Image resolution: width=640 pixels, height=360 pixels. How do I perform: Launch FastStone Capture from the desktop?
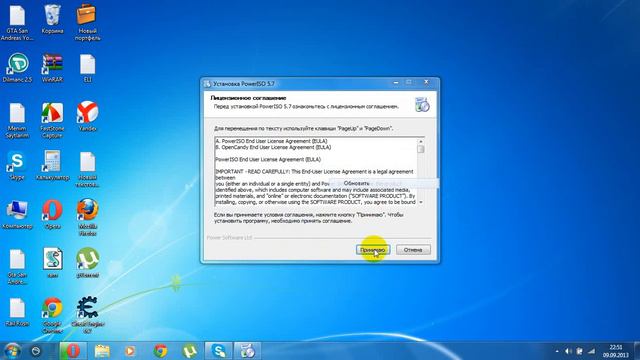[x=52, y=120]
